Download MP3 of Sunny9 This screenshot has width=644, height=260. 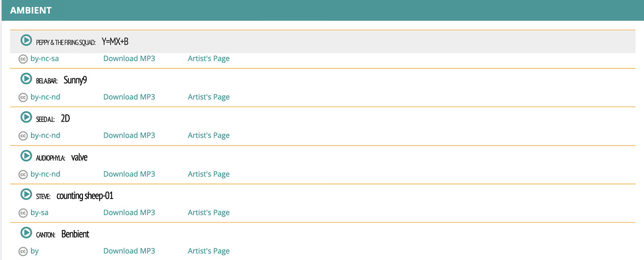coord(129,97)
